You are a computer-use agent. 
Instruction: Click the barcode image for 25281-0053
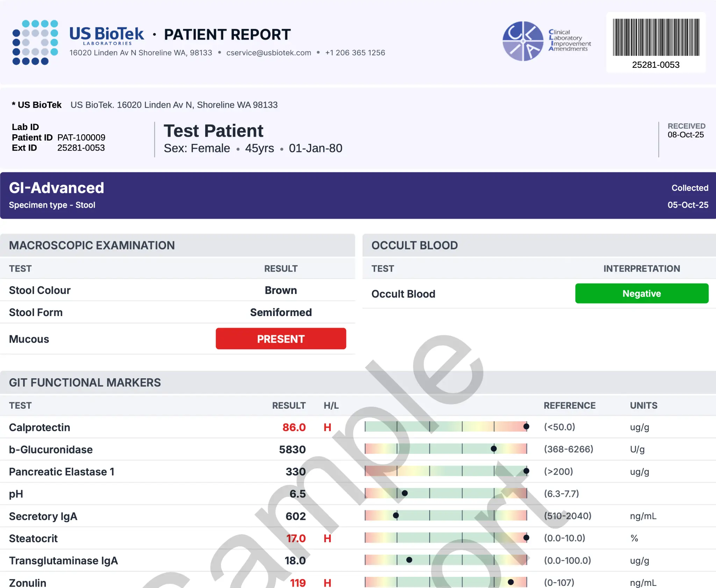pos(656,37)
